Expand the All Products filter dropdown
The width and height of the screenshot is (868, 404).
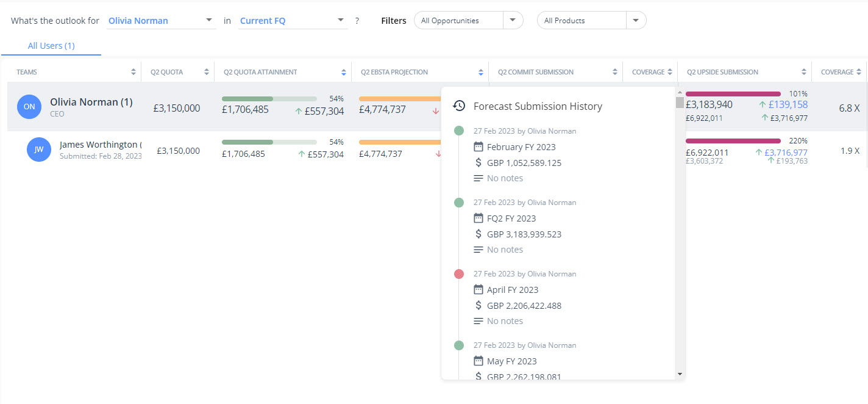coord(636,20)
